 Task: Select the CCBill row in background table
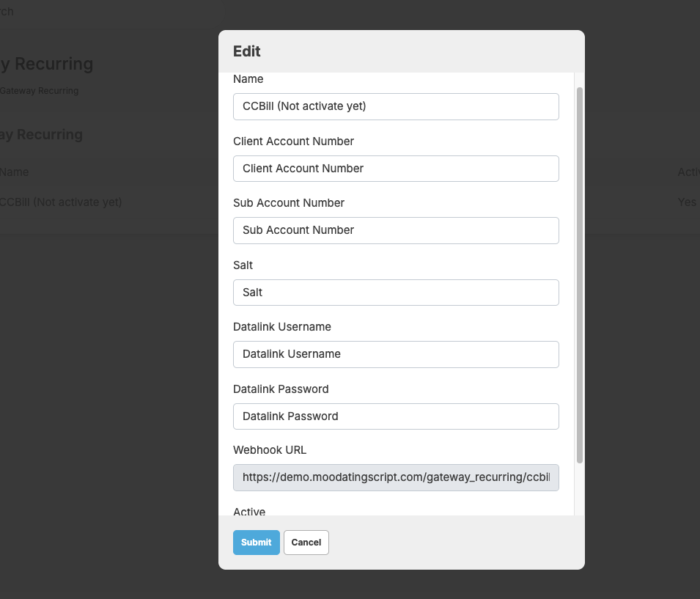61,202
